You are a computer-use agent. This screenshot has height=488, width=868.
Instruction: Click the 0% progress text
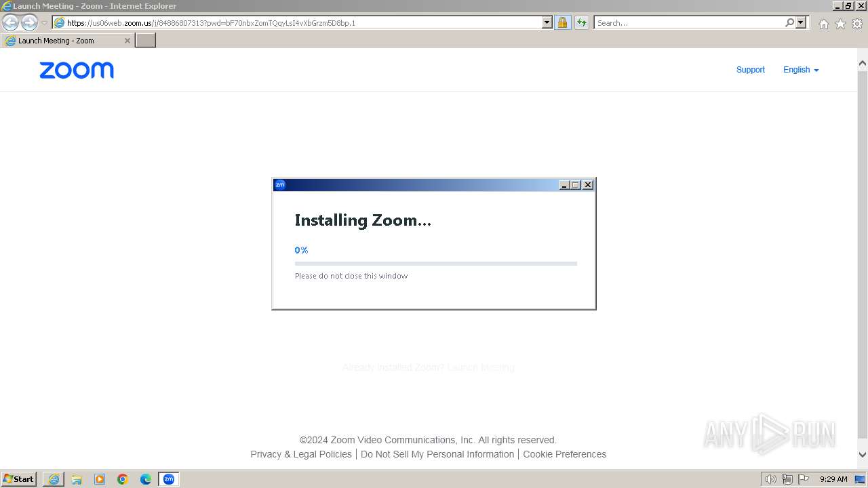point(301,250)
